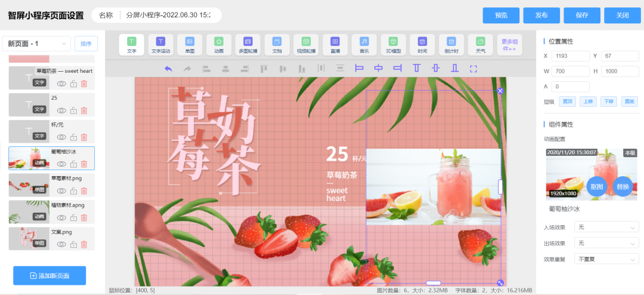Send layer to back with 置底
This screenshot has height=295, width=644.
(629, 102)
